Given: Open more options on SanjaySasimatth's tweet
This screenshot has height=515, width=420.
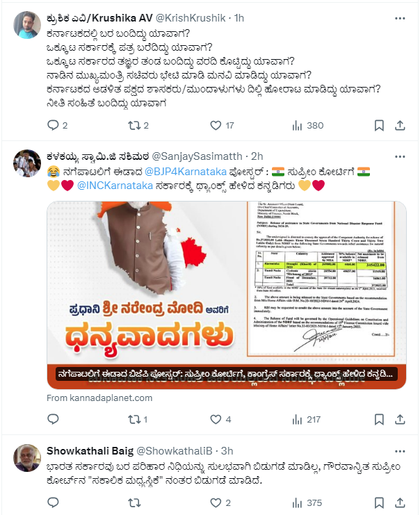Looking at the screenshot, I should coord(400,156).
